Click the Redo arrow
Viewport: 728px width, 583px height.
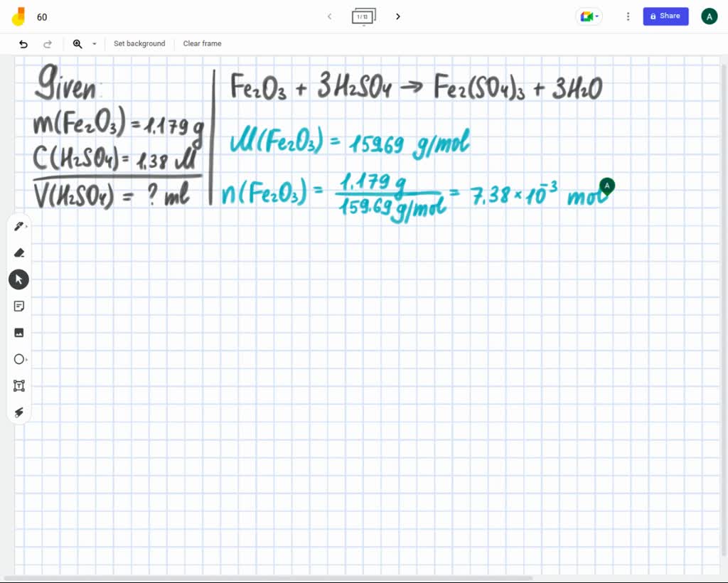pyautogui.click(x=48, y=43)
